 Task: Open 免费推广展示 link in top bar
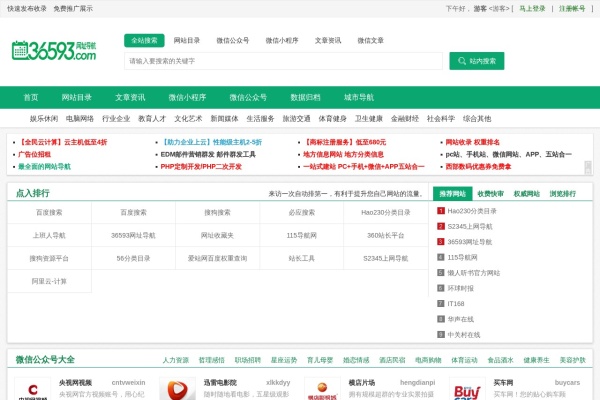[x=73, y=8]
